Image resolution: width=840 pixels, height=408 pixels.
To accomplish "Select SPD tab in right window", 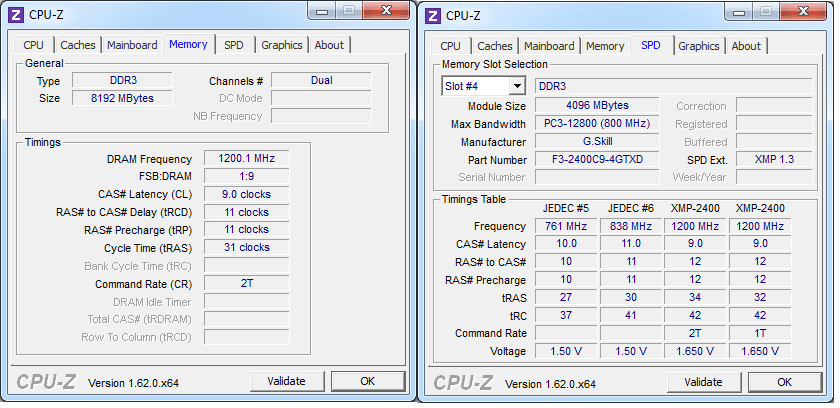I will [x=651, y=45].
